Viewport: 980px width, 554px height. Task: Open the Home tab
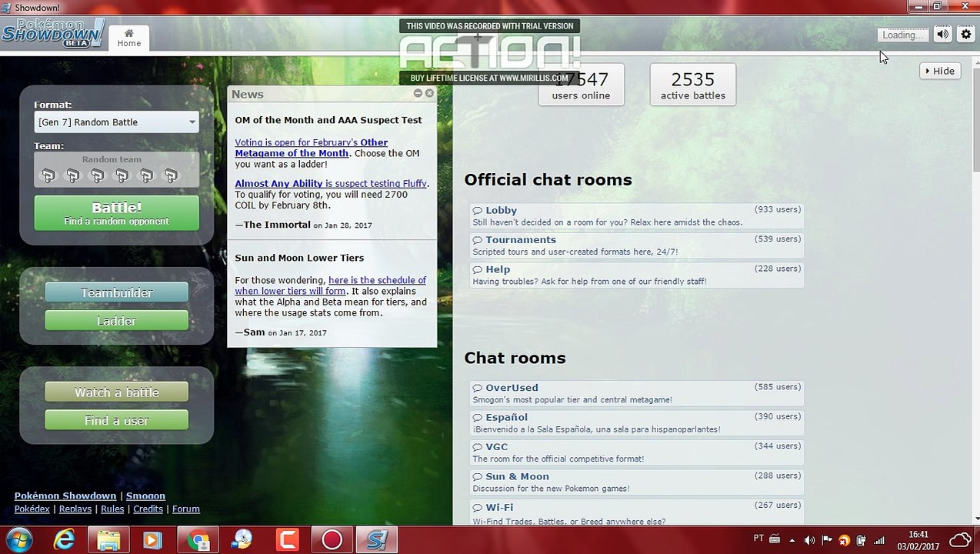click(x=128, y=38)
